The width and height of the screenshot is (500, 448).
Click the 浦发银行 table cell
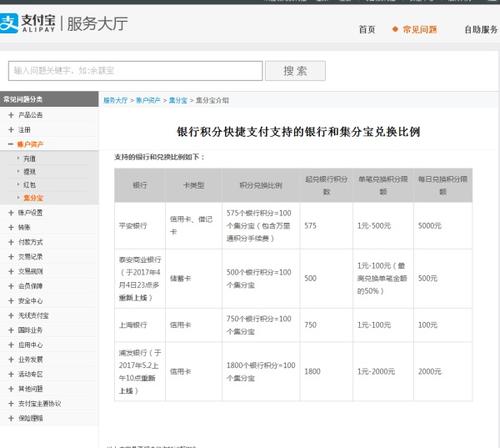click(140, 371)
